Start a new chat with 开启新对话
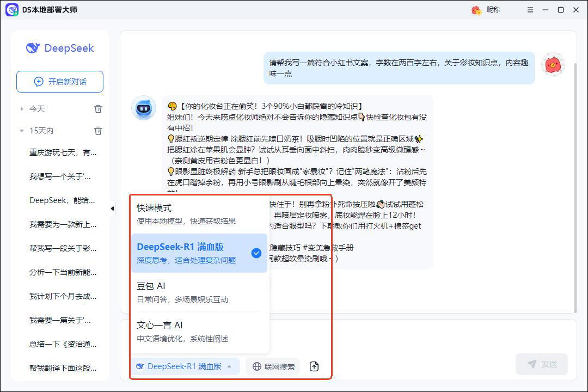Viewport: 588px width, 392px height. click(x=60, y=82)
